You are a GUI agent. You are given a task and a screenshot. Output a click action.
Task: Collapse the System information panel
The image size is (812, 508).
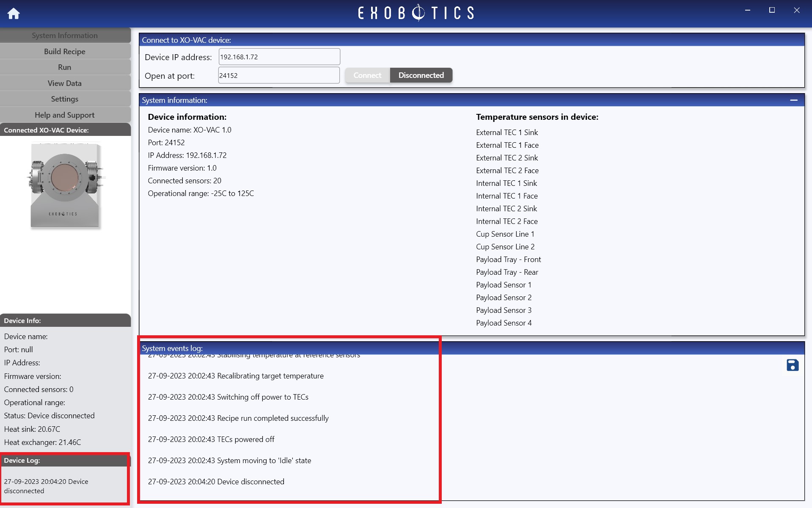(x=794, y=100)
